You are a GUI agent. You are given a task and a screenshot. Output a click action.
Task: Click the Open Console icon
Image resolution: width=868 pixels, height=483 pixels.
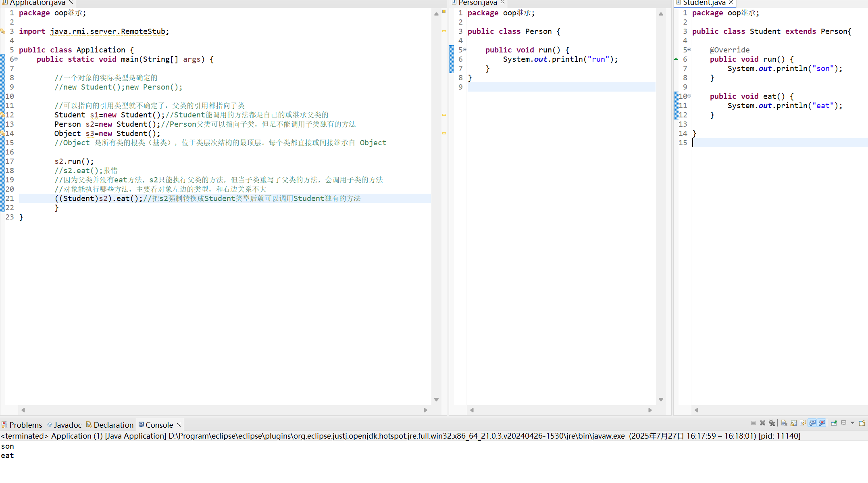(862, 423)
